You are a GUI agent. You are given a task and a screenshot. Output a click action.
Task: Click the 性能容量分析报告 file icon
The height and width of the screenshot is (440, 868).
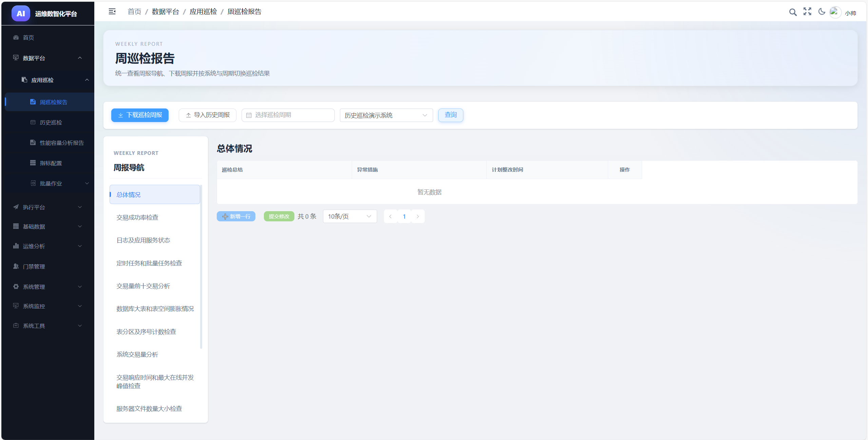(33, 142)
